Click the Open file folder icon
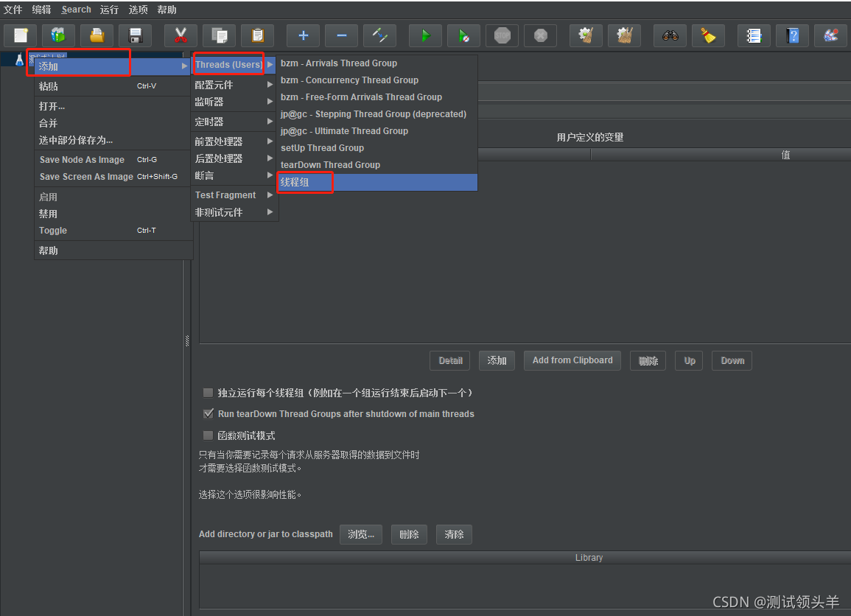The width and height of the screenshot is (851, 616). (x=97, y=36)
